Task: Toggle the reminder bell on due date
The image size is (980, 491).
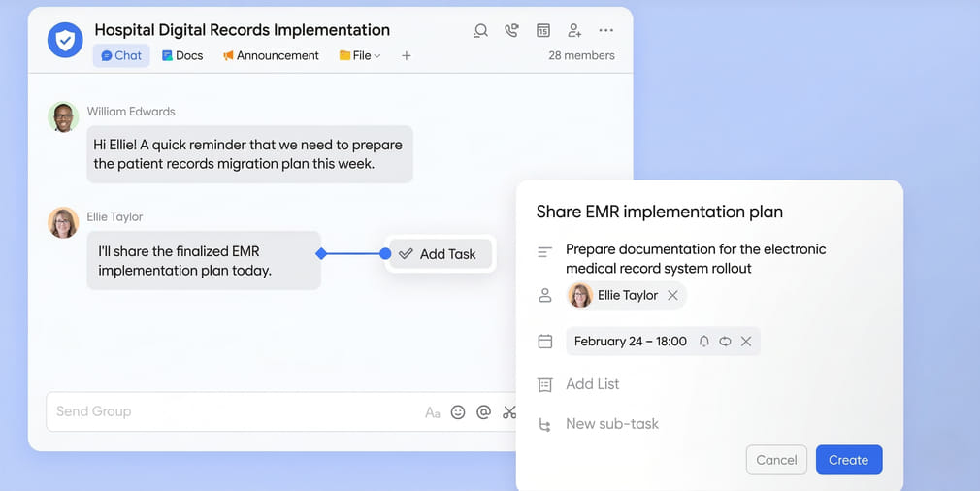Action: click(x=704, y=342)
